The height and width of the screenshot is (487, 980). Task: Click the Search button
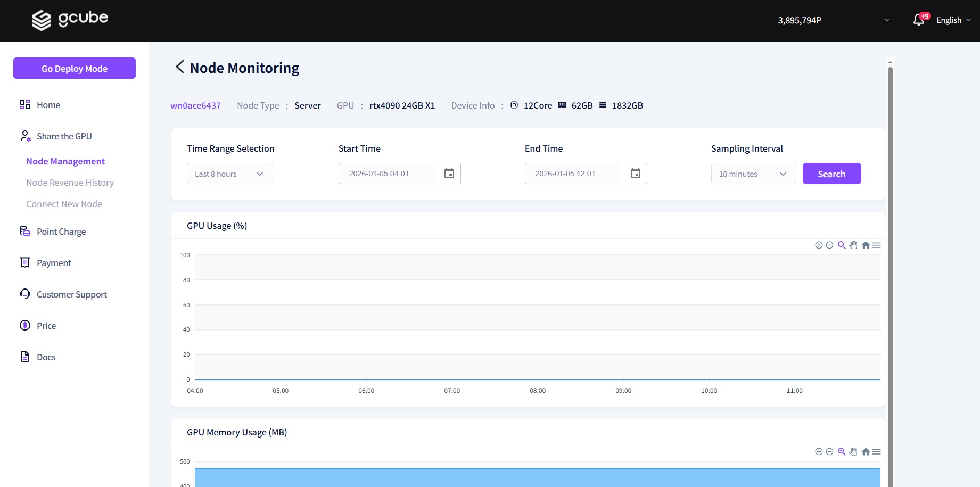831,173
